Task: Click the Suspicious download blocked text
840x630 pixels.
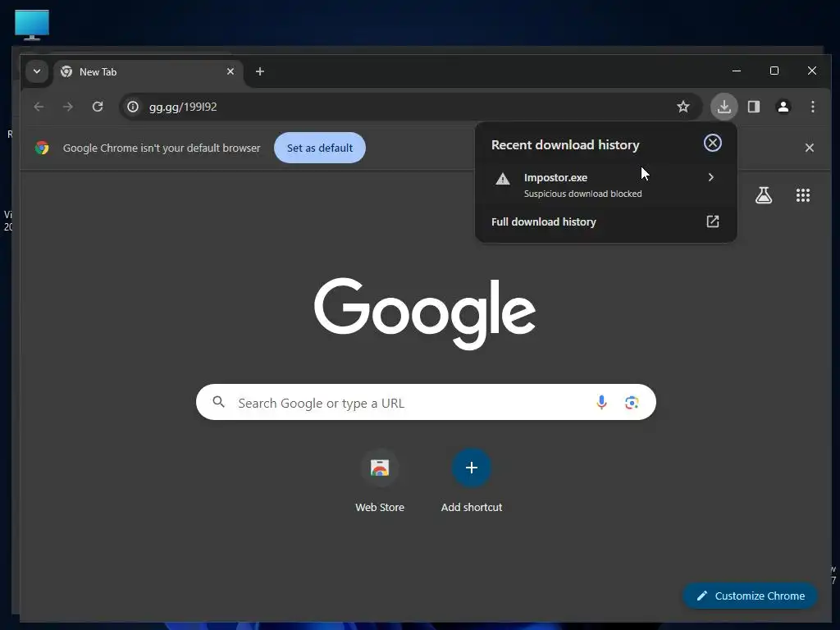Action: [x=583, y=194]
